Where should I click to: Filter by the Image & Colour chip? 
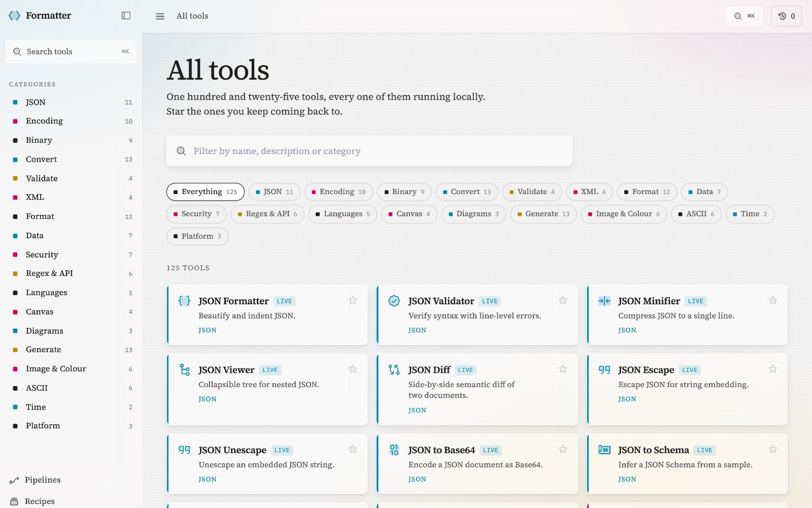point(624,214)
